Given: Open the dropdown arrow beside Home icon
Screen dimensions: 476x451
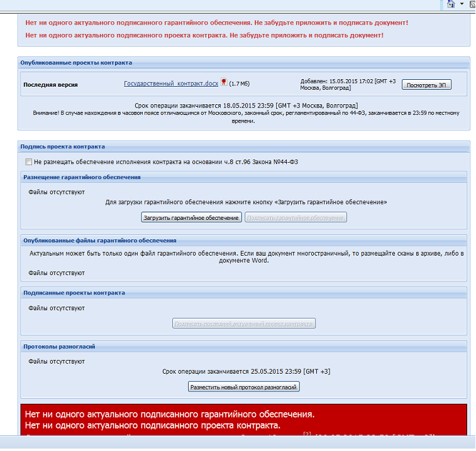Looking at the screenshot, I should point(462,4).
